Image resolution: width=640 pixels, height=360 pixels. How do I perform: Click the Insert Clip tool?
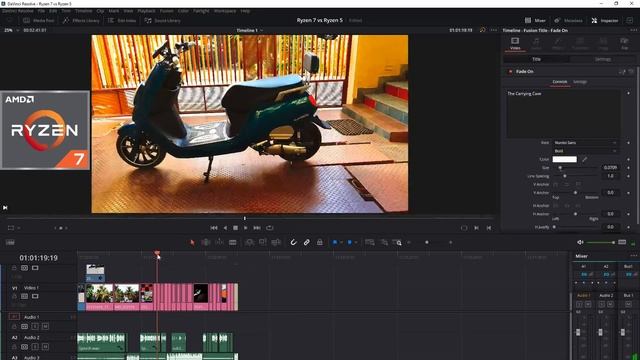point(249,242)
